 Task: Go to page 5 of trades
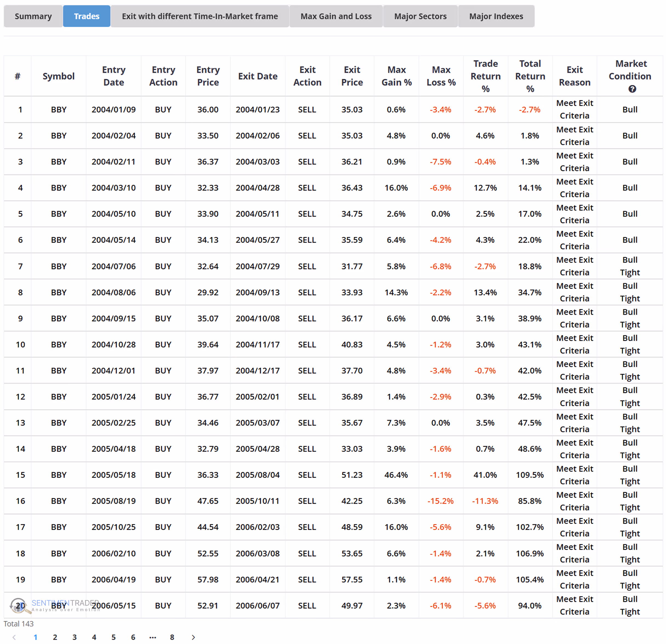tap(113, 637)
